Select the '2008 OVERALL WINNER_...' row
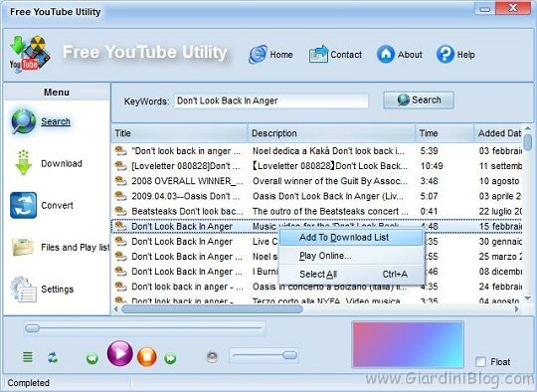Image resolution: width=537 pixels, height=392 pixels. (317, 181)
